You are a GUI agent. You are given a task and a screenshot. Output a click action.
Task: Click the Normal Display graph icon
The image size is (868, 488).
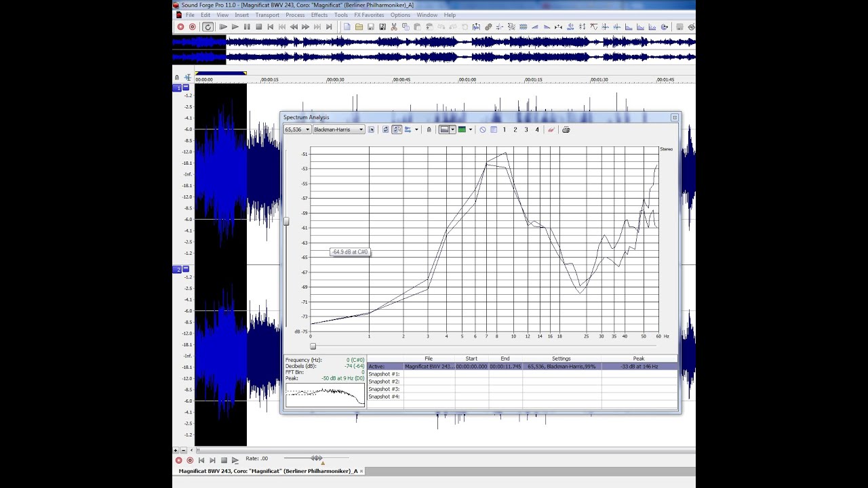(x=444, y=129)
